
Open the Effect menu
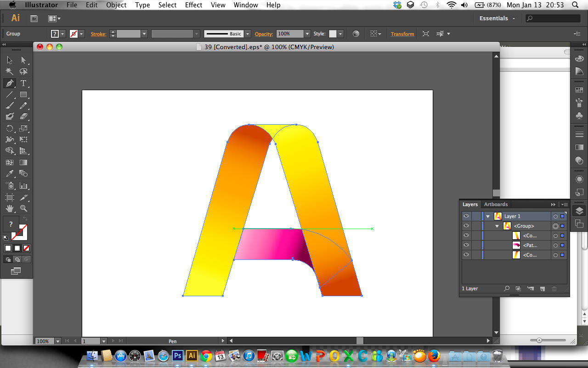point(193,5)
